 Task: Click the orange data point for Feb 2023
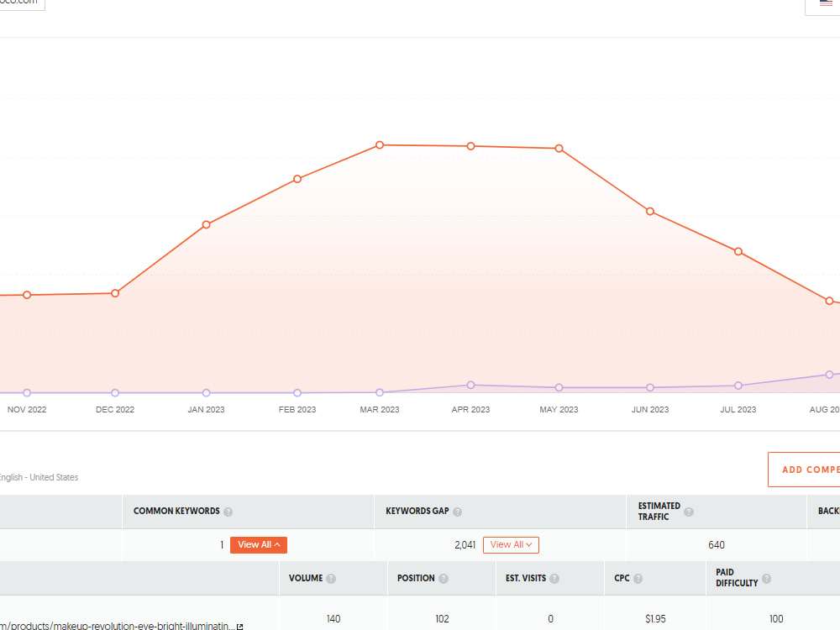tap(297, 179)
